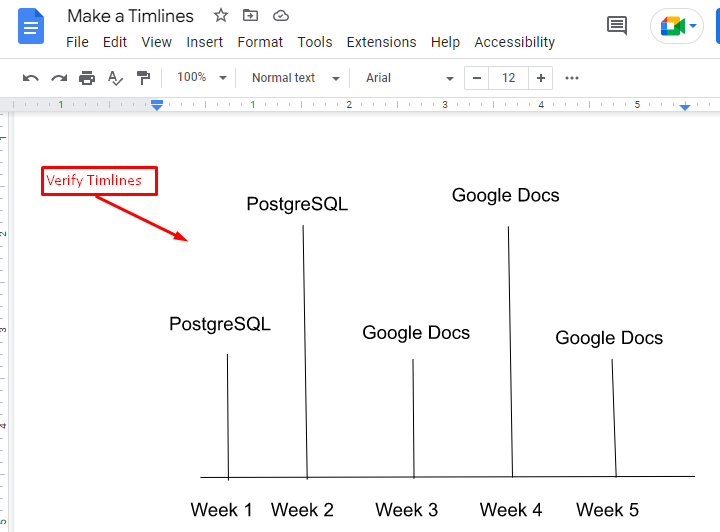
Task: Print the document via printer icon
Action: (87, 78)
